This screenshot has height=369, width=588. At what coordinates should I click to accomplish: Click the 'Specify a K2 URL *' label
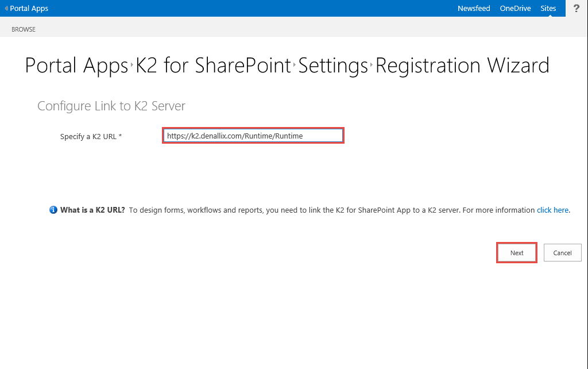[x=91, y=137]
